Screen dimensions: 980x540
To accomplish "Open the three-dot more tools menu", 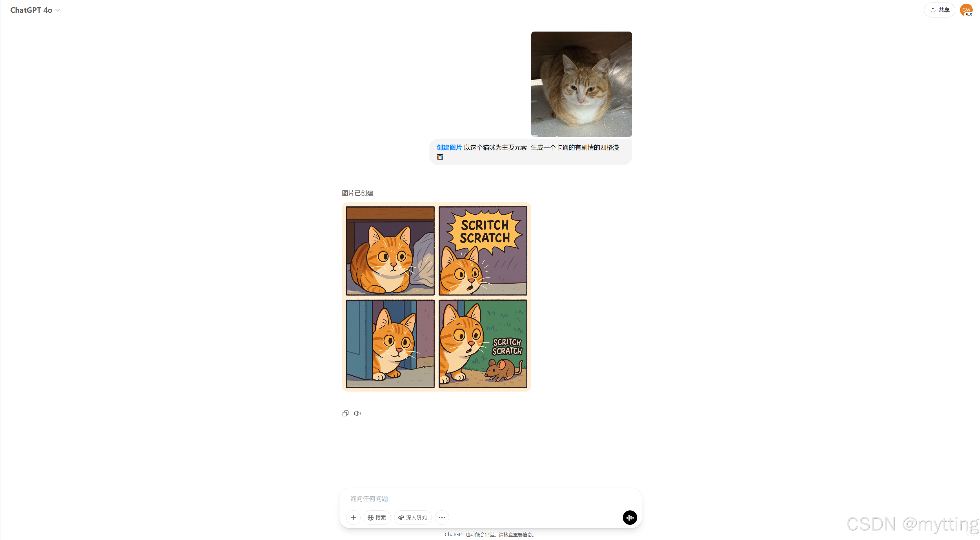I will pyautogui.click(x=442, y=517).
